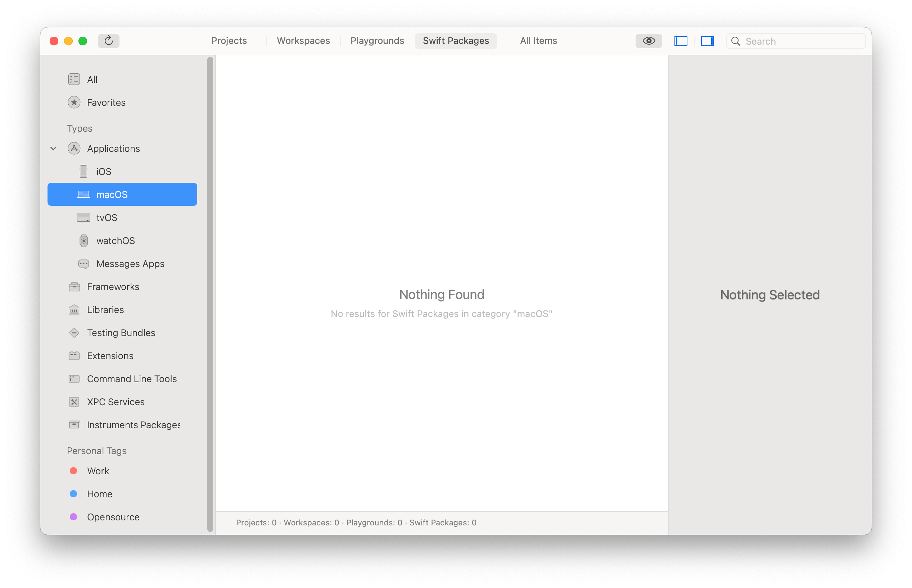Select the Favorites star icon

pos(74,102)
